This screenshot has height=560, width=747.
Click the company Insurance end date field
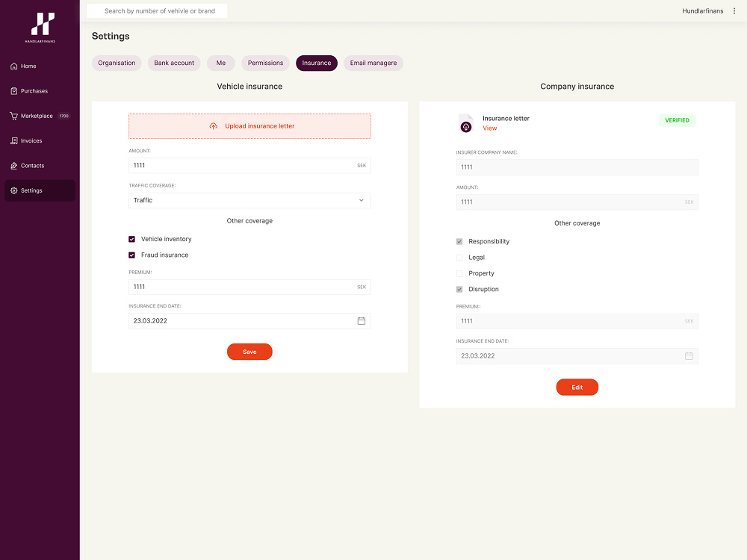coord(577,356)
